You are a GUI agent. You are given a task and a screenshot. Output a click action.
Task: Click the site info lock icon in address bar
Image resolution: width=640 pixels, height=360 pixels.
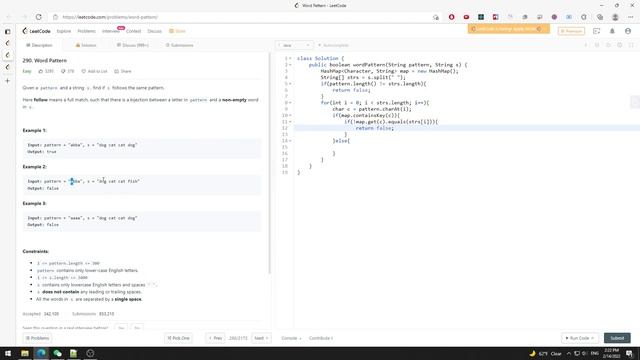pos(56,17)
